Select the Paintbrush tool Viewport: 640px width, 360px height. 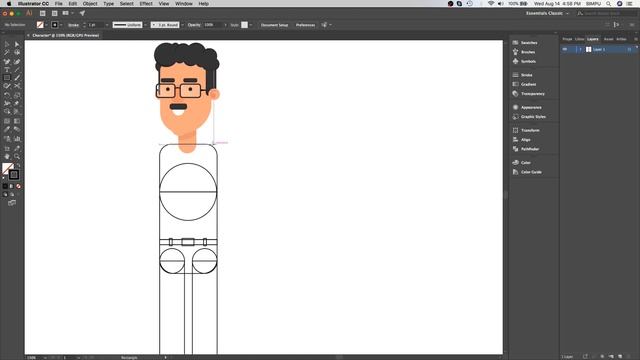click(x=17, y=78)
